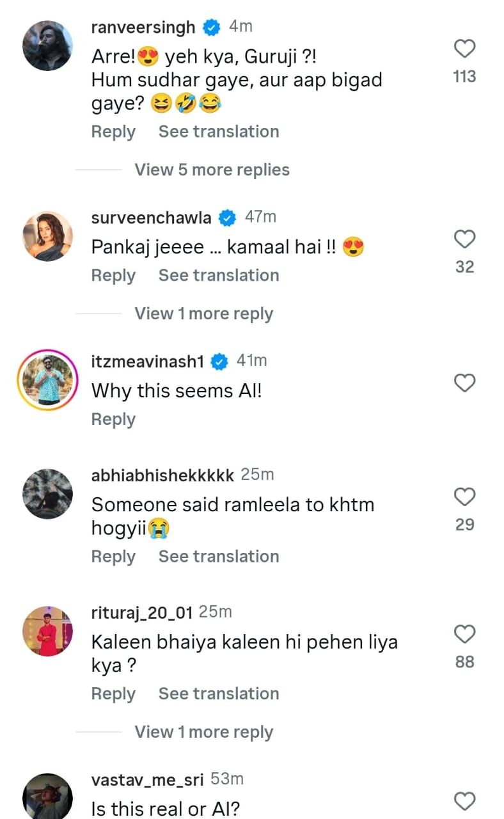Image resolution: width=504 pixels, height=819 pixels.
Task: Open rituraj_20_01's profile avatar
Action: tap(48, 630)
